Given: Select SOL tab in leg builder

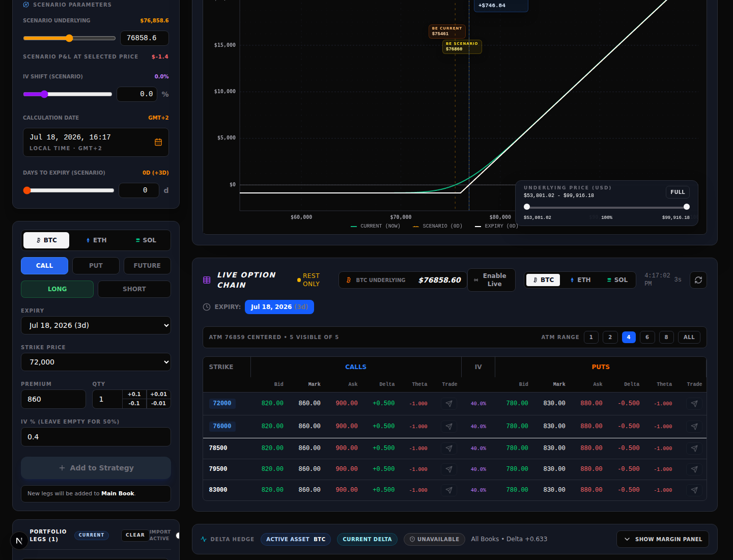Looking at the screenshot, I should [146, 240].
